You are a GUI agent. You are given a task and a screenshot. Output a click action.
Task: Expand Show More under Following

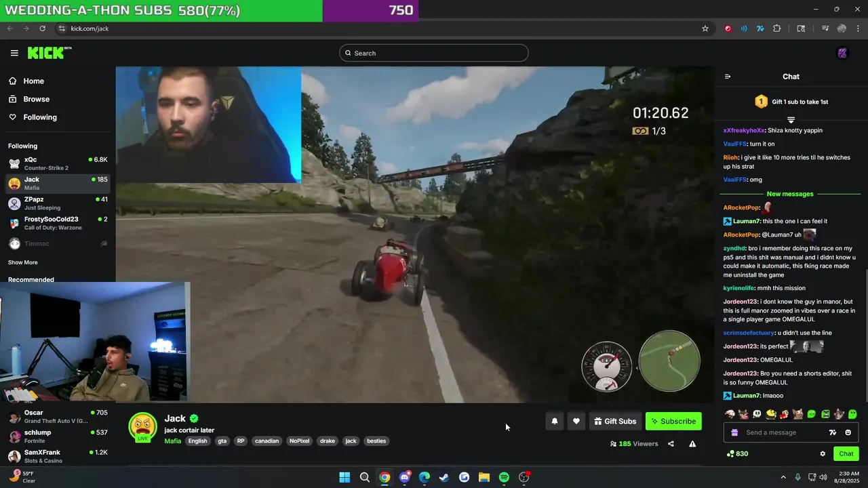pyautogui.click(x=23, y=262)
